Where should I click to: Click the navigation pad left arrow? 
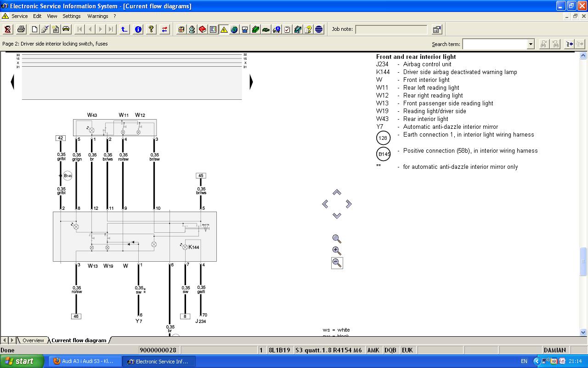325,204
